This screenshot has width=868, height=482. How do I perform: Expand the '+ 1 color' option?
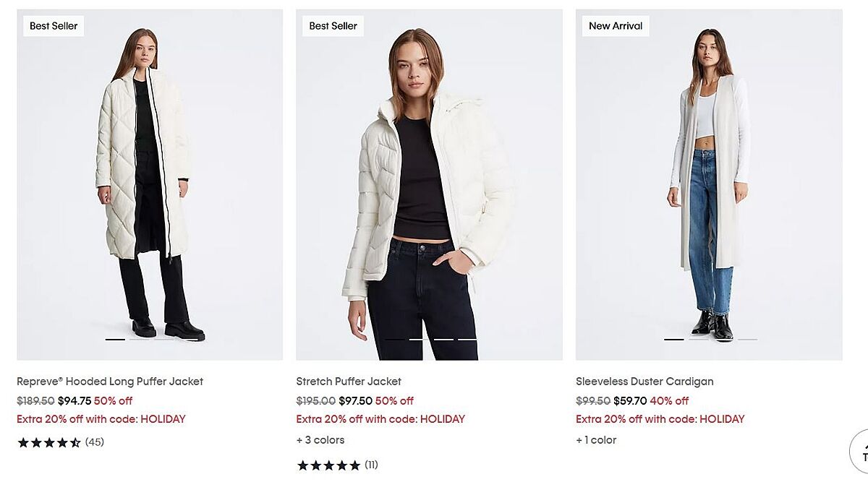596,440
